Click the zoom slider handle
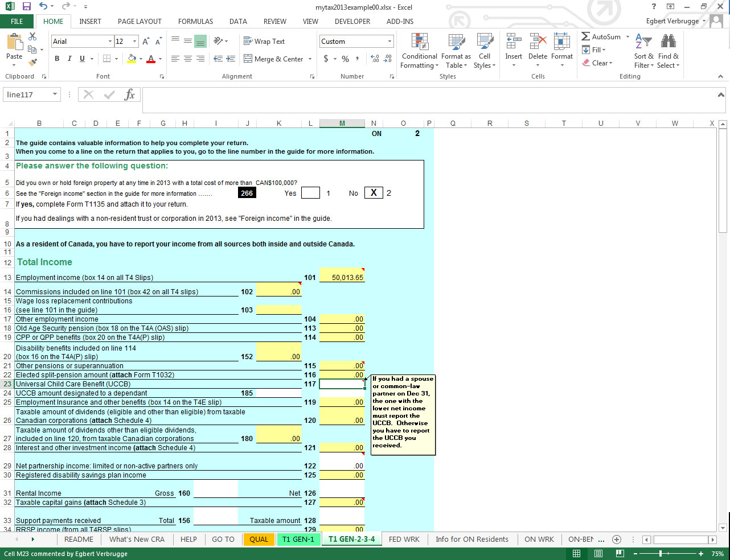This screenshot has width=730, height=560. click(x=661, y=553)
